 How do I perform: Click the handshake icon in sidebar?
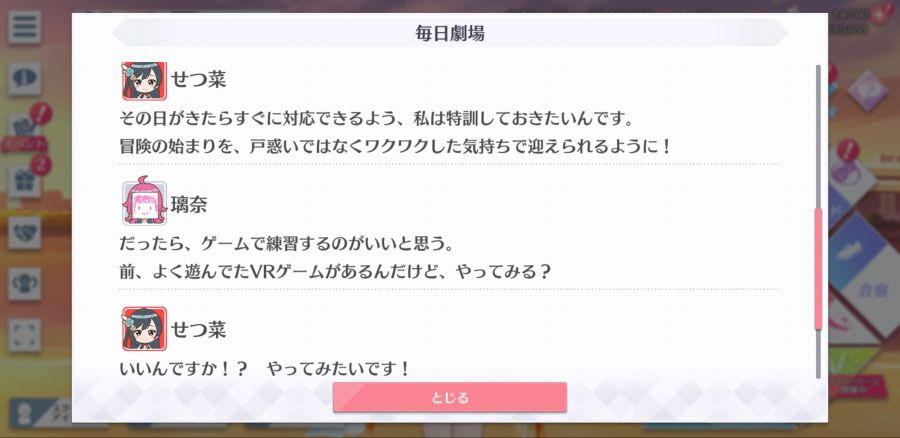coord(24,232)
